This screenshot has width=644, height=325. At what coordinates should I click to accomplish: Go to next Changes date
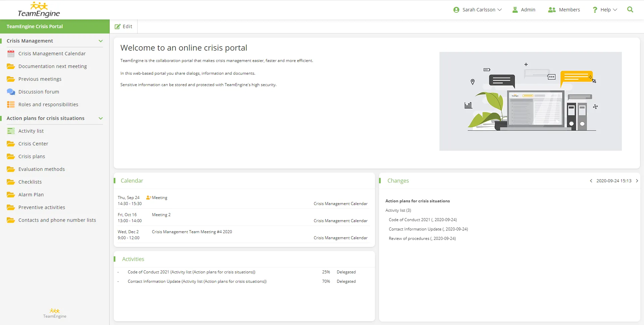(x=637, y=181)
